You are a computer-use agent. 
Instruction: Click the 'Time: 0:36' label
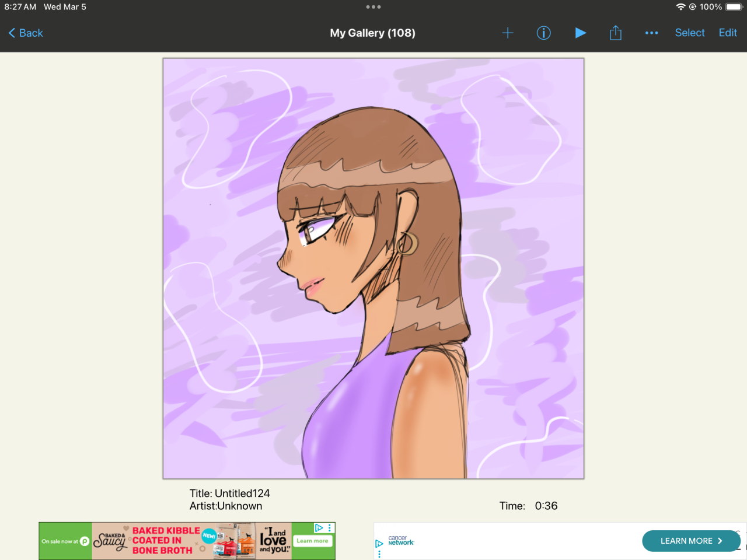[x=528, y=506]
